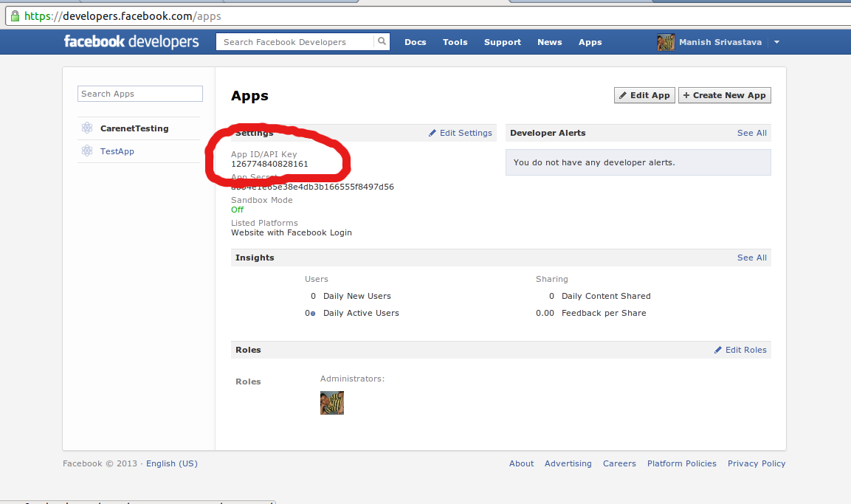This screenshot has height=504, width=851.
Task: Click the SSL padlock icon in address bar
Action: [x=15, y=15]
